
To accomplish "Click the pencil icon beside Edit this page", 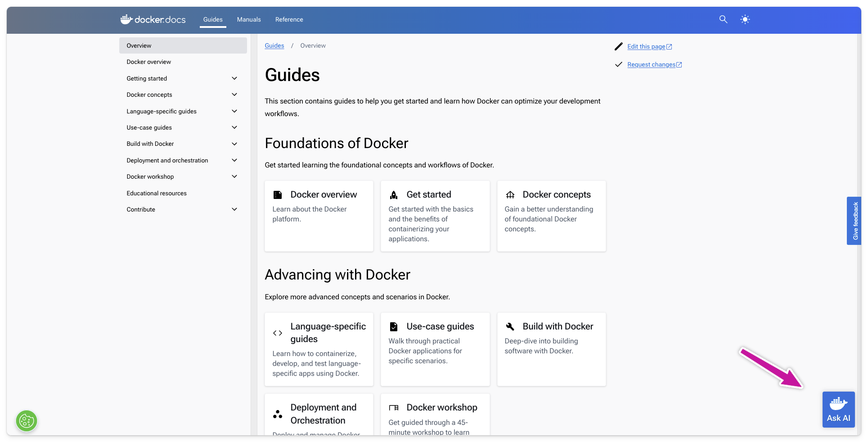I will point(619,46).
